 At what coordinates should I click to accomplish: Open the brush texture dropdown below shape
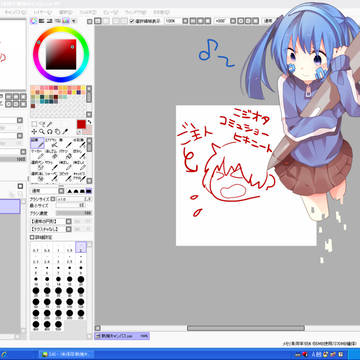pyautogui.click(x=51, y=229)
